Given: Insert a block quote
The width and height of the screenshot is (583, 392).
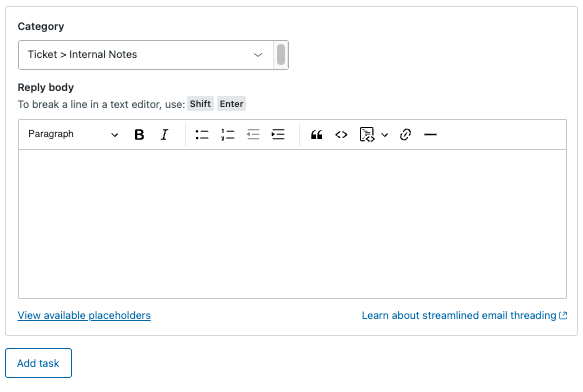Looking at the screenshot, I should pos(316,135).
